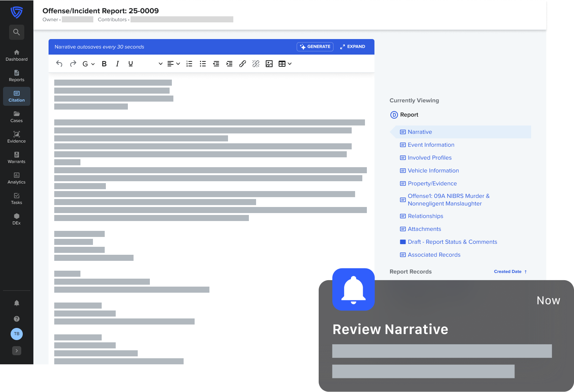Insert a numbered list
Screen dimensions: 574x392
[189, 64]
